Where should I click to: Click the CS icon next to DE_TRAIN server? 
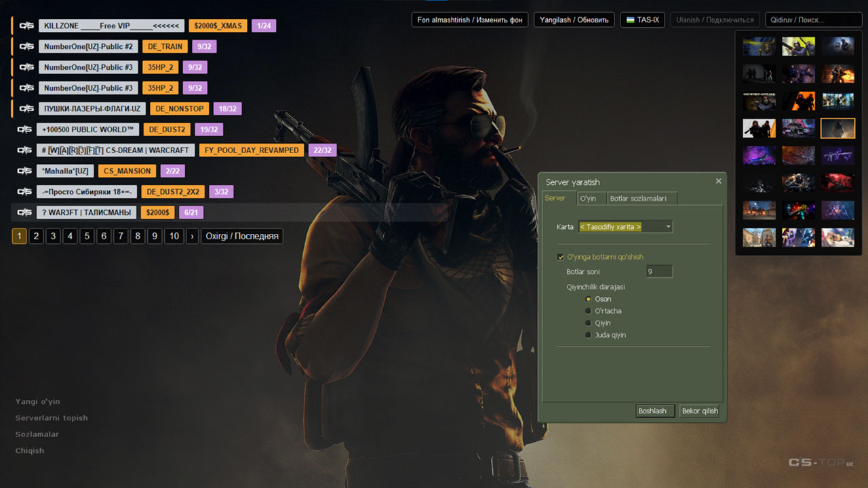[x=26, y=47]
